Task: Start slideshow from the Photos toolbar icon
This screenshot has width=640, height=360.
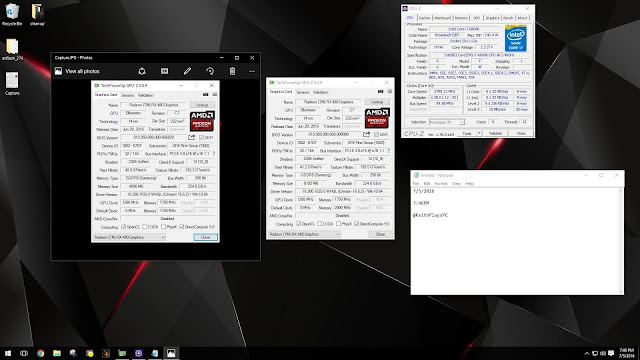Action: (x=164, y=71)
